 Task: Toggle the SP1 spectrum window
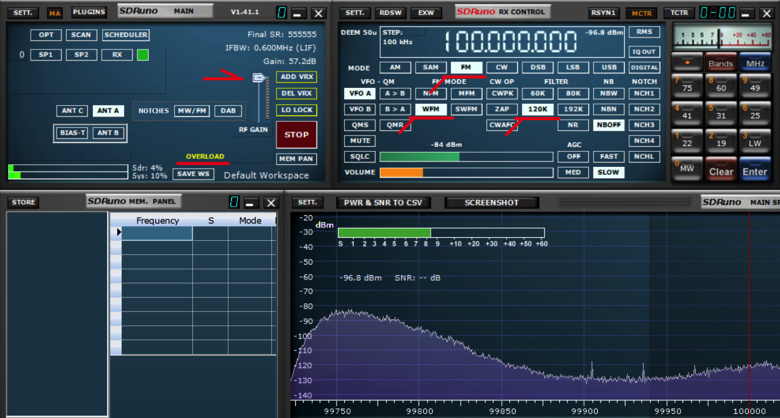tap(46, 55)
